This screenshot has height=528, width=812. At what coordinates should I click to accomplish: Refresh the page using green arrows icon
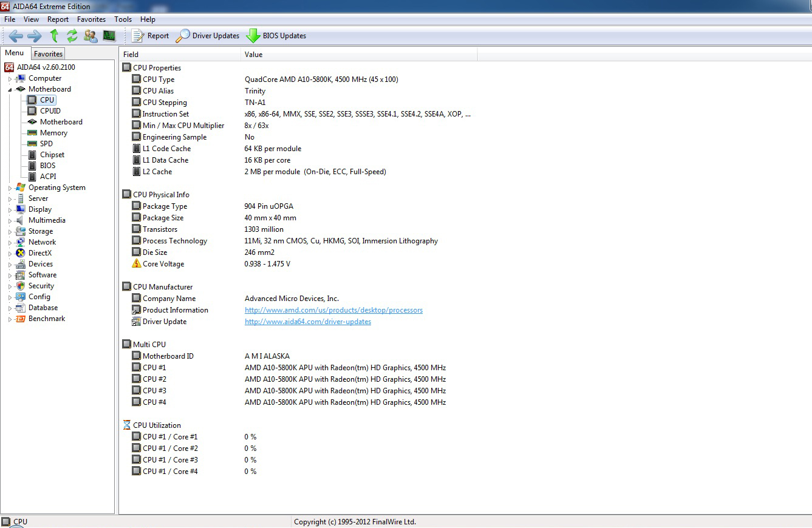click(x=72, y=36)
